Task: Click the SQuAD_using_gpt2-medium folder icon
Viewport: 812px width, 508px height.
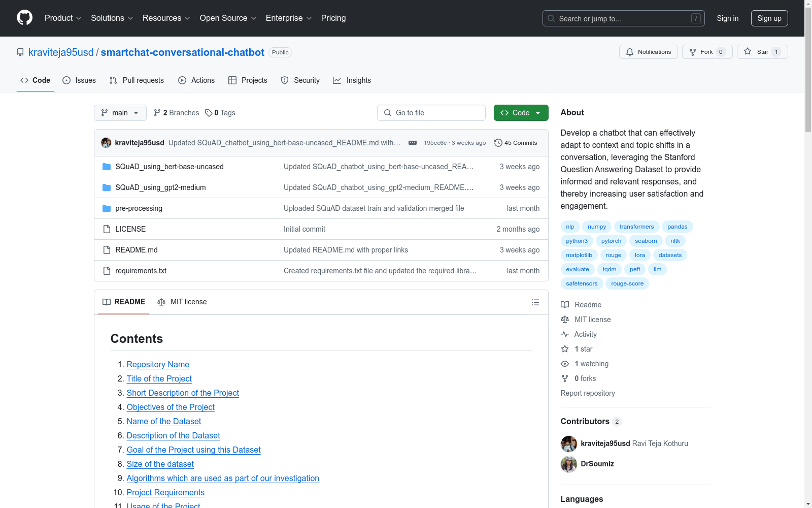Action: click(107, 187)
